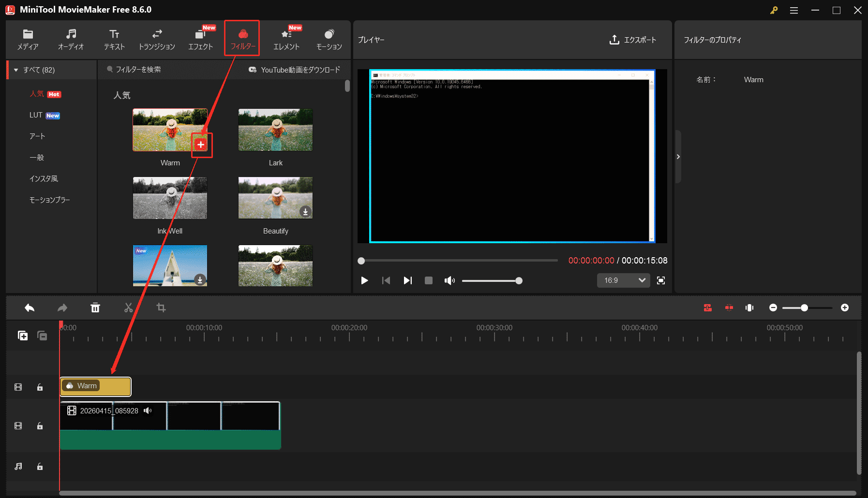This screenshot has height=498, width=868.
Task: Click the undo arrow icon
Action: (29, 308)
